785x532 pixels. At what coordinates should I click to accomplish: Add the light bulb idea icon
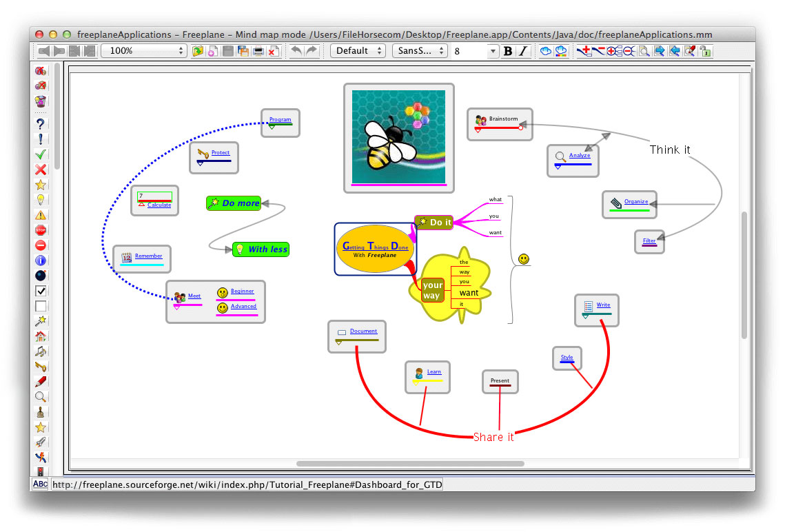[41, 200]
